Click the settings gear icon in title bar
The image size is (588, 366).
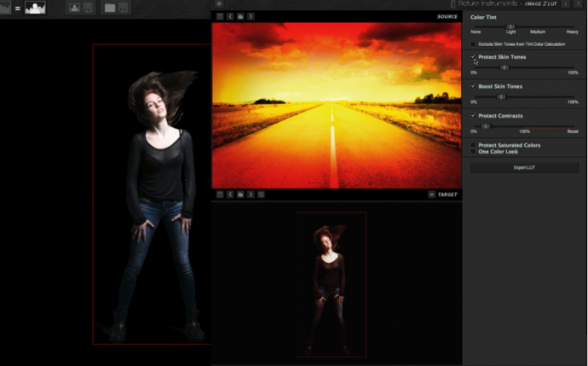(219, 3)
